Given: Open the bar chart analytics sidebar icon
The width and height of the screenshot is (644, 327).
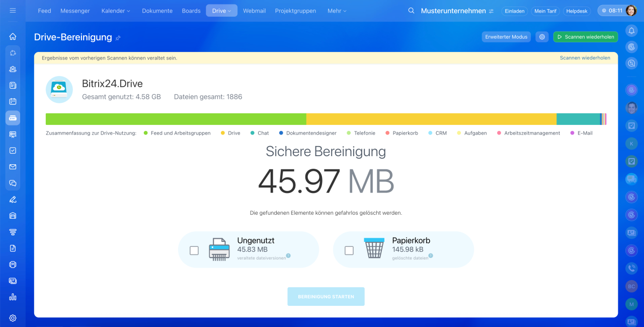Looking at the screenshot, I should click(13, 297).
